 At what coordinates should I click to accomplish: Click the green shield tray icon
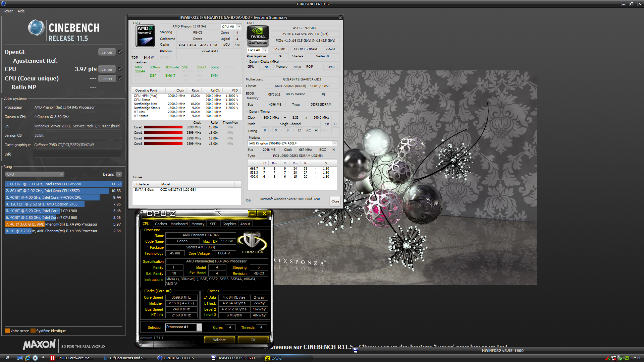tap(620, 358)
